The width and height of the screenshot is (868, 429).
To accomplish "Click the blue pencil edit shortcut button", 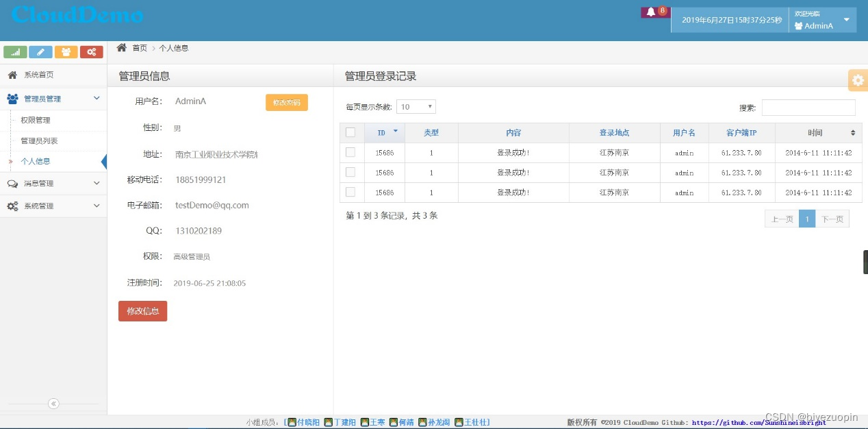I will (x=40, y=52).
